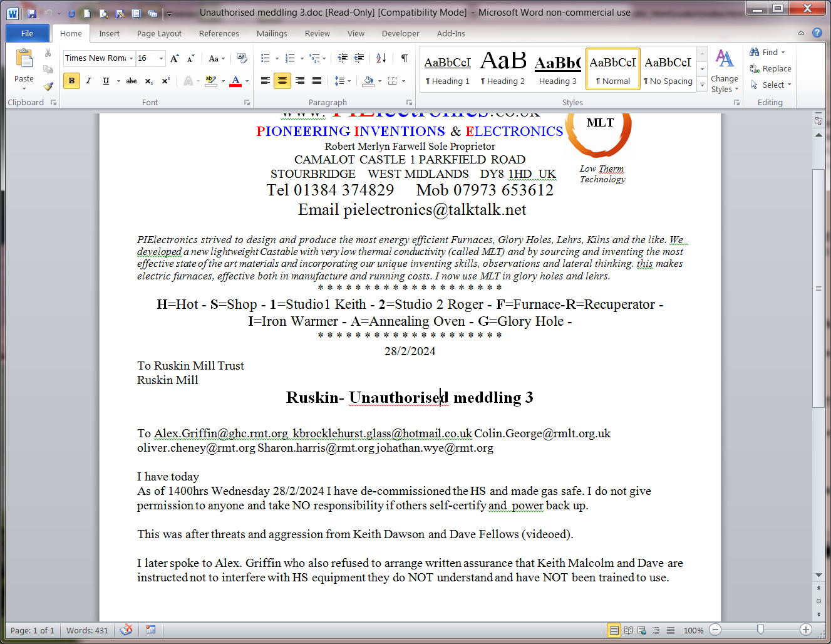The image size is (831, 644).
Task: Click the Cut scissors icon
Action: [48, 53]
